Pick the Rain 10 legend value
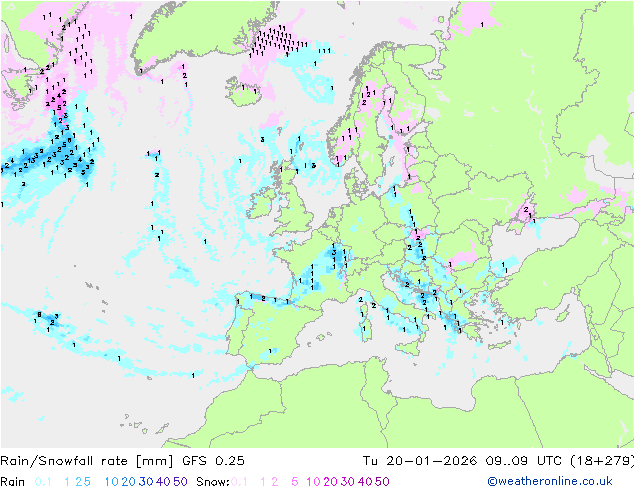The image size is (634, 490). (x=112, y=482)
